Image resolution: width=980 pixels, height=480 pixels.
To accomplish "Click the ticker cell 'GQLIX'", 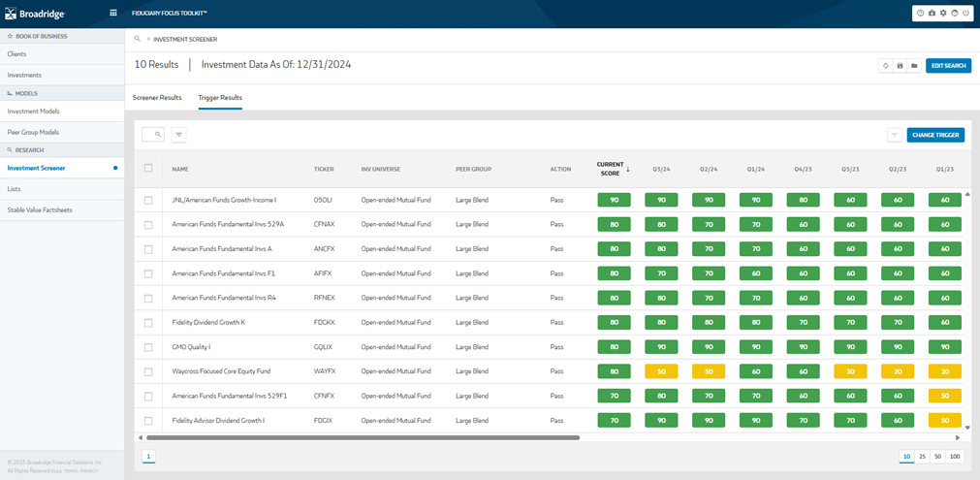I will [323, 347].
